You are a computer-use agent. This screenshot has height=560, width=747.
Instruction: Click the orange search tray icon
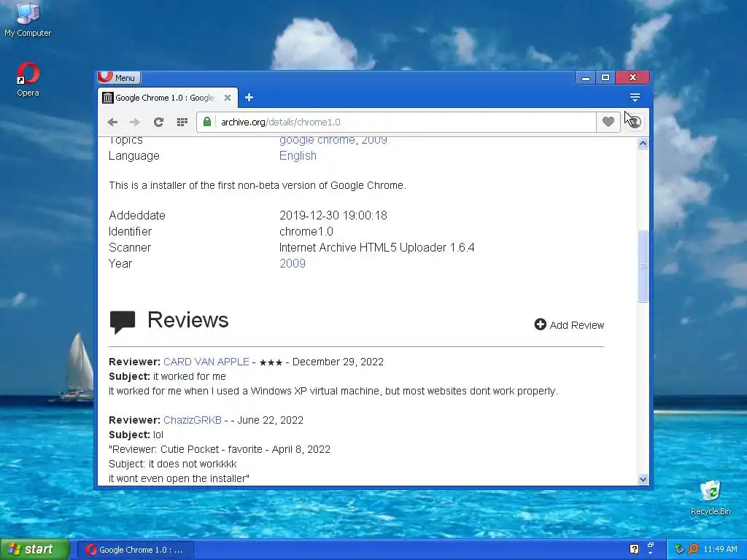pyautogui.click(x=693, y=550)
